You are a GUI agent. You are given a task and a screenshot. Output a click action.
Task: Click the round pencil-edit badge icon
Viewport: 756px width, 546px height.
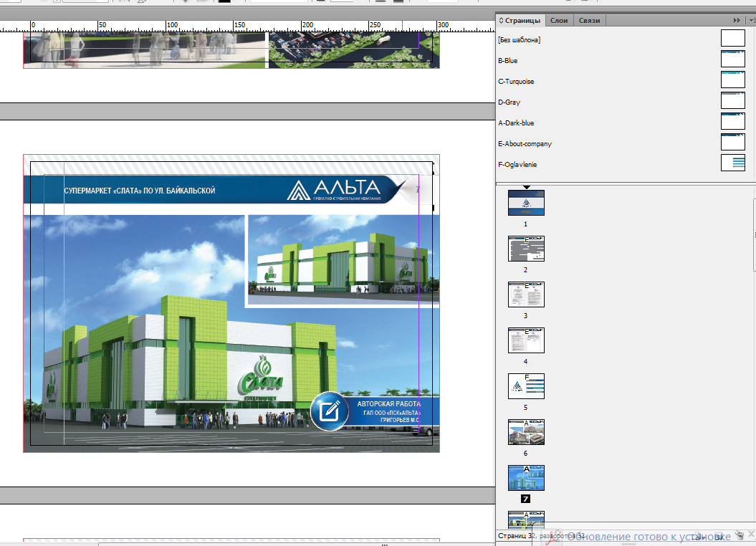330,411
